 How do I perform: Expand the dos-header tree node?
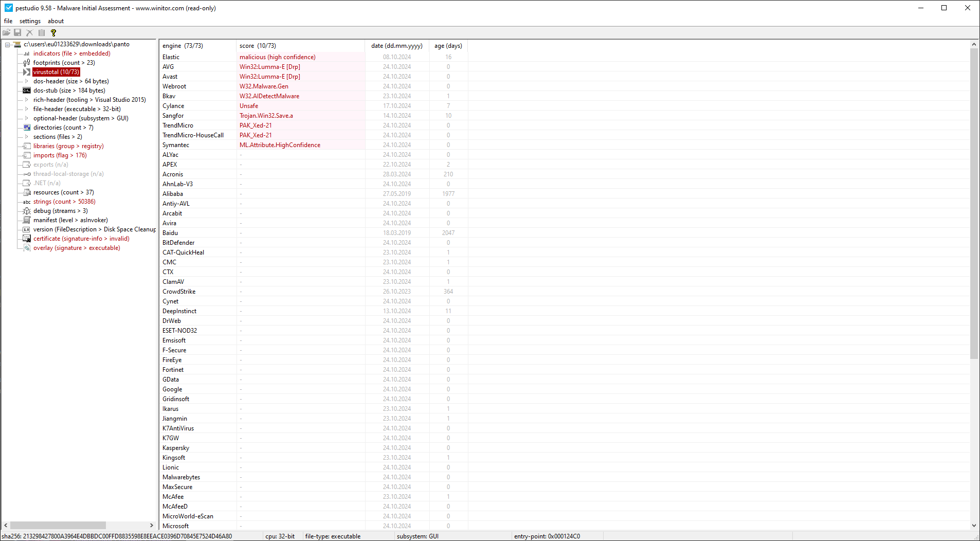point(27,81)
